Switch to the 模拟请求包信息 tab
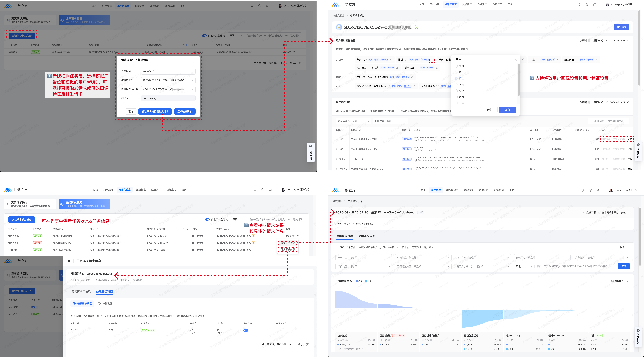 81,292
